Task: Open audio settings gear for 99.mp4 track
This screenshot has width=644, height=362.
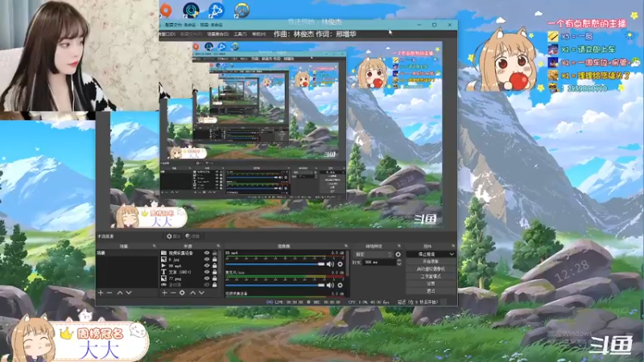Action: click(x=340, y=264)
